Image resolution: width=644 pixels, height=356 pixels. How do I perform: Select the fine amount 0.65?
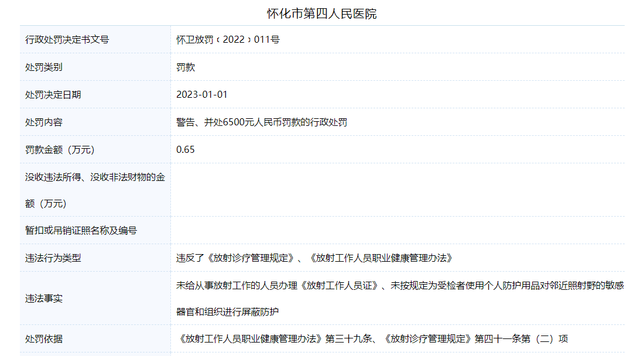185,149
